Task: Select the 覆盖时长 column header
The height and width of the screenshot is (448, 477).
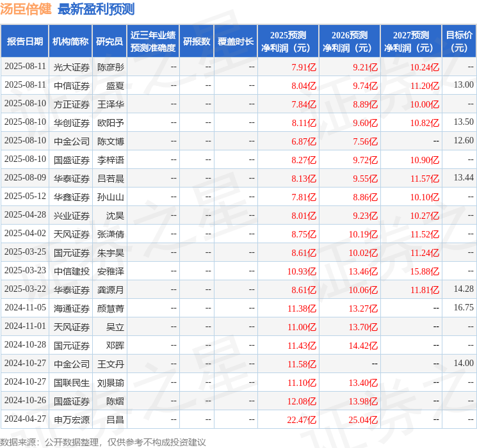Action: (236, 42)
